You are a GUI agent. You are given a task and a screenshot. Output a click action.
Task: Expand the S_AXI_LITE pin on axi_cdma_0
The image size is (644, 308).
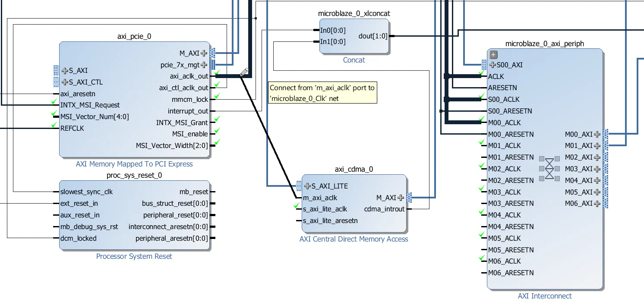(x=306, y=185)
